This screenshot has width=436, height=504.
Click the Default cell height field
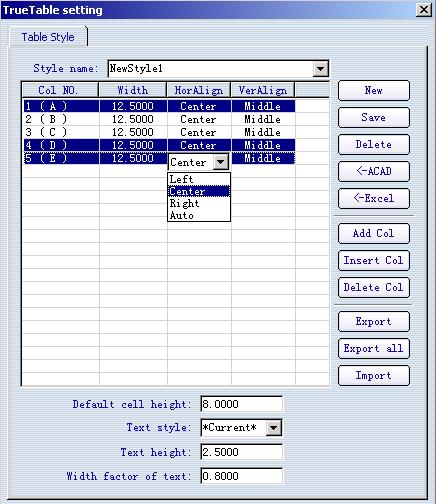pyautogui.click(x=242, y=404)
